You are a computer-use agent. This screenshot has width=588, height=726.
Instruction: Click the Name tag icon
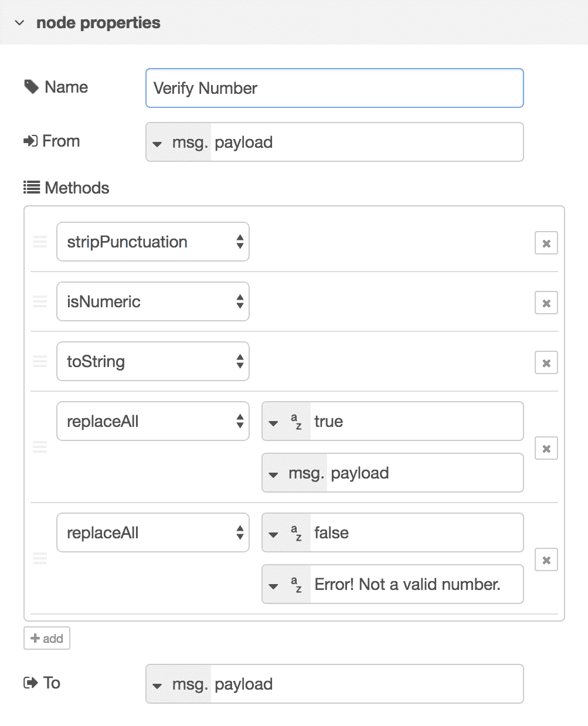(x=31, y=86)
